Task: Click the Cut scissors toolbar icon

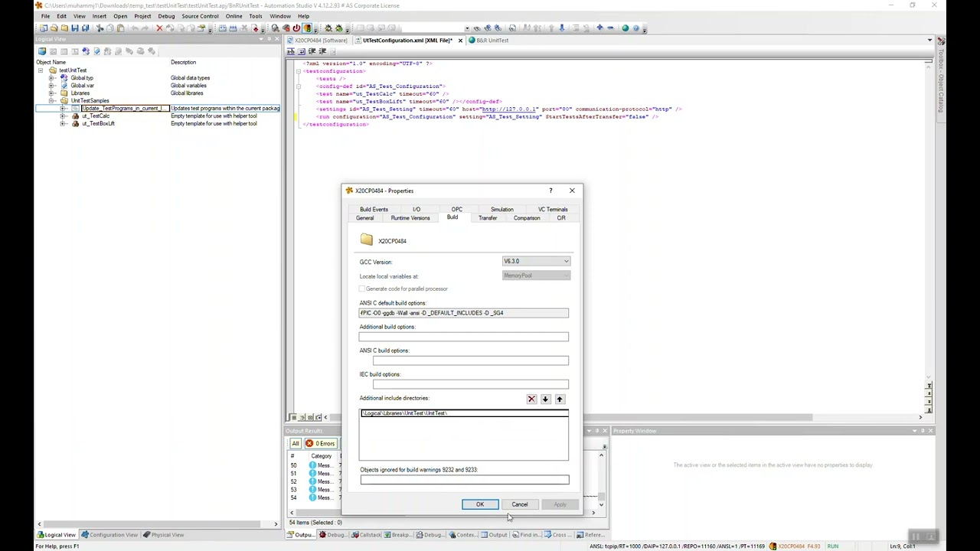Action: tap(100, 28)
